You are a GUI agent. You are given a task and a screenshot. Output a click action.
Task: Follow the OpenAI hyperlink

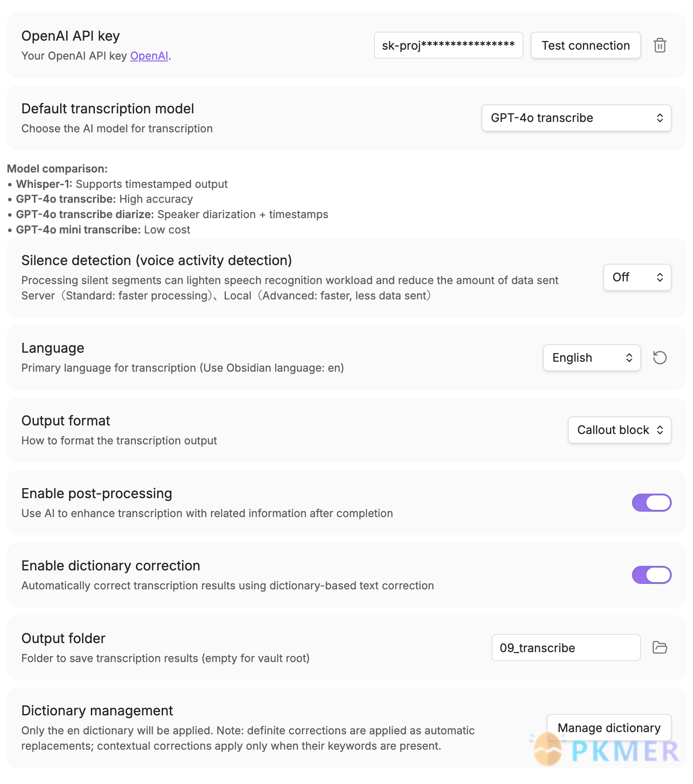click(x=149, y=56)
